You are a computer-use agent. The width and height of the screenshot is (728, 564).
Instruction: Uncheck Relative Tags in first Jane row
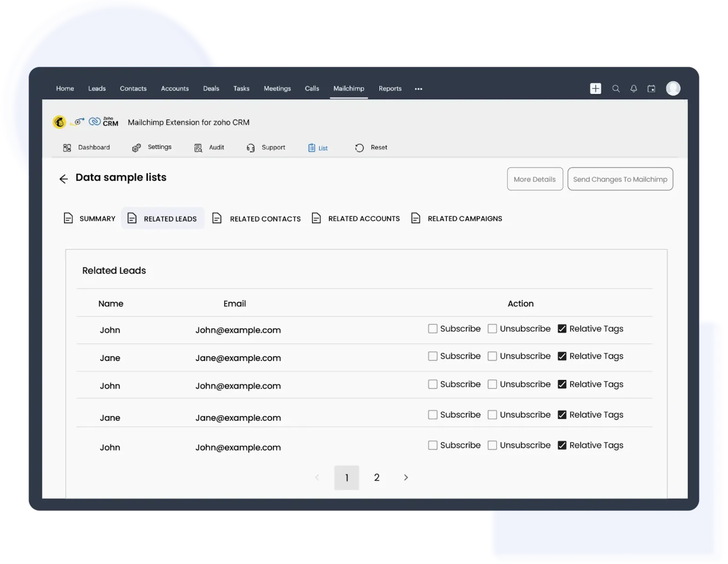click(562, 356)
